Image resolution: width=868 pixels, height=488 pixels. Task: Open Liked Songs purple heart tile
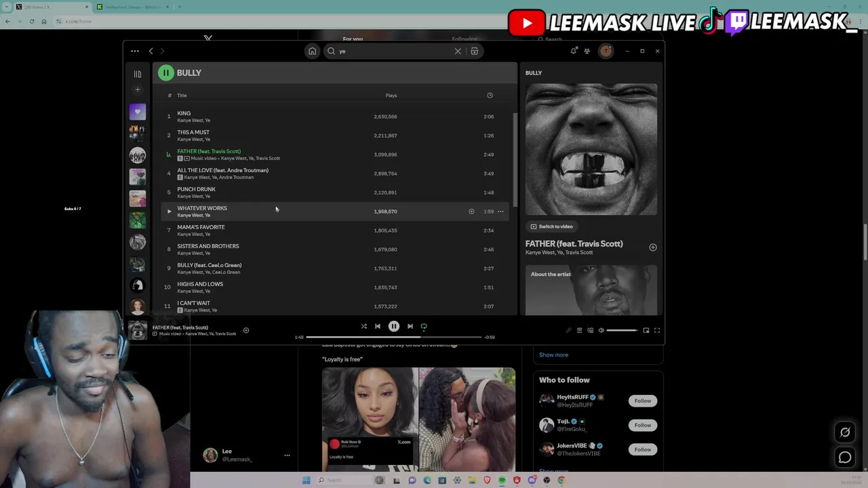click(137, 111)
